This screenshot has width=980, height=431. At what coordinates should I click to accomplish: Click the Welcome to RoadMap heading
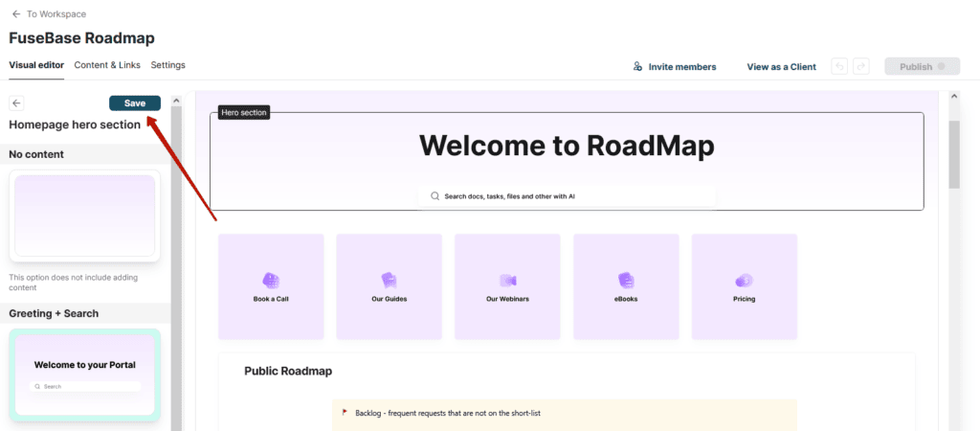[567, 146]
